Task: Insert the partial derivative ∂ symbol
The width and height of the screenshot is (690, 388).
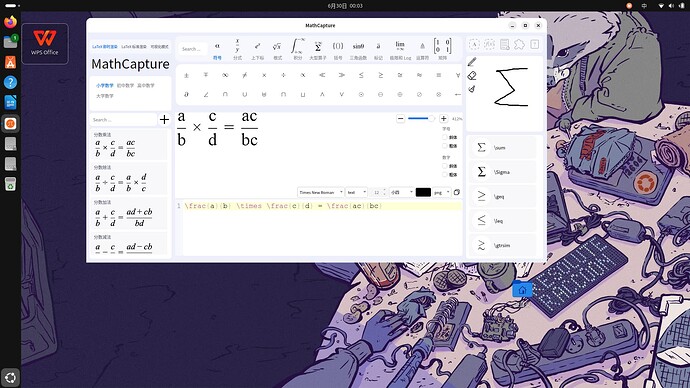Action: tap(186, 94)
